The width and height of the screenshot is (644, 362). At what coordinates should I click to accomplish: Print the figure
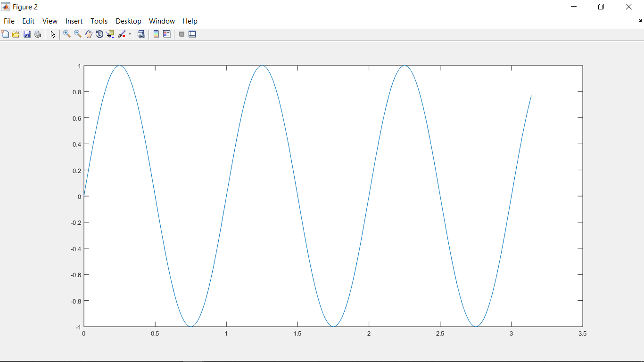(x=38, y=34)
